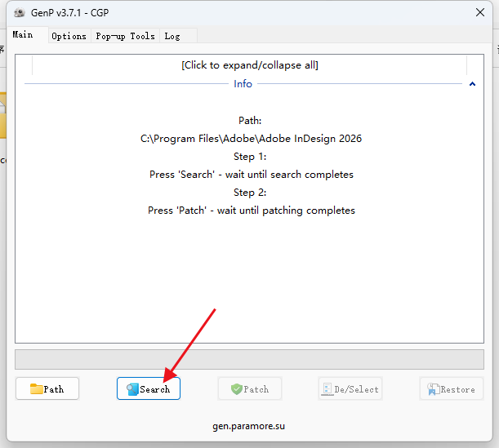Click the Restore button
Screen dimensions: 499x448
pos(452,388)
